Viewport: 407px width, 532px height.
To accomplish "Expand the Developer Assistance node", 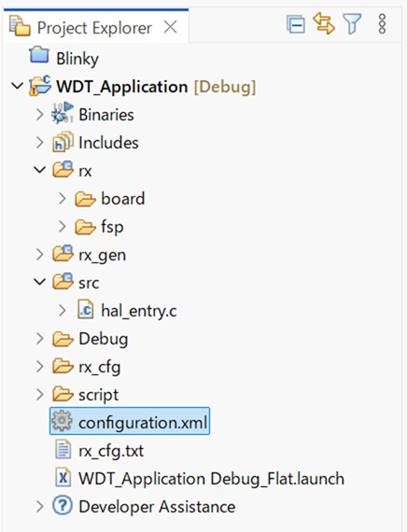I will (x=40, y=507).
